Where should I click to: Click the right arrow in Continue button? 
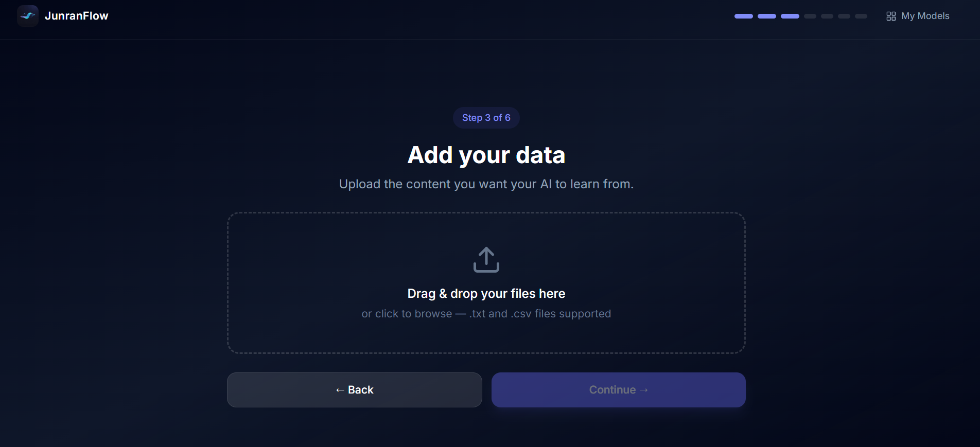pos(644,390)
